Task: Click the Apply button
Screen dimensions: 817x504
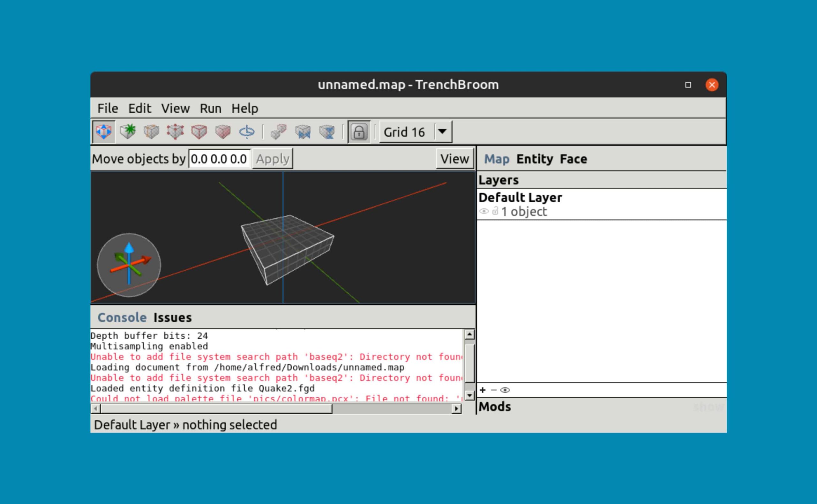Action: coord(273,159)
